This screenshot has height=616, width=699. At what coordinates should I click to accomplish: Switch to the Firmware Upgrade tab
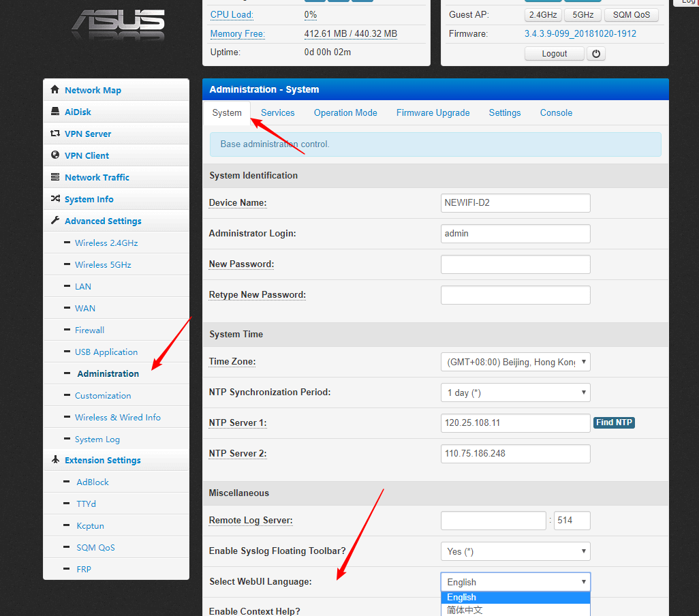click(x=433, y=113)
